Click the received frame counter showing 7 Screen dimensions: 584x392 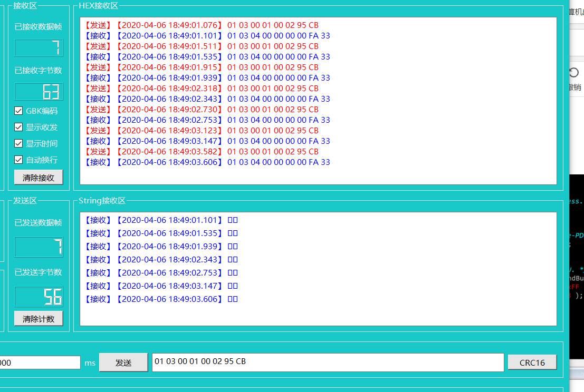coord(39,48)
